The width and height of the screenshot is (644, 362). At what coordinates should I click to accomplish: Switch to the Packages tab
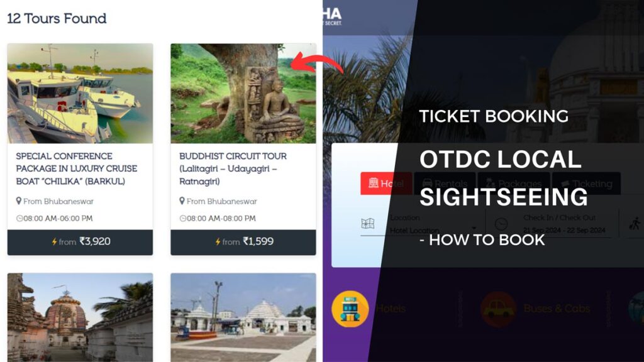pyautogui.click(x=513, y=184)
